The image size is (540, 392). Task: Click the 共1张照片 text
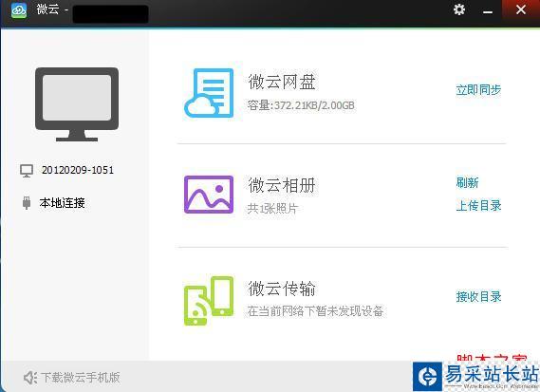[x=272, y=209]
